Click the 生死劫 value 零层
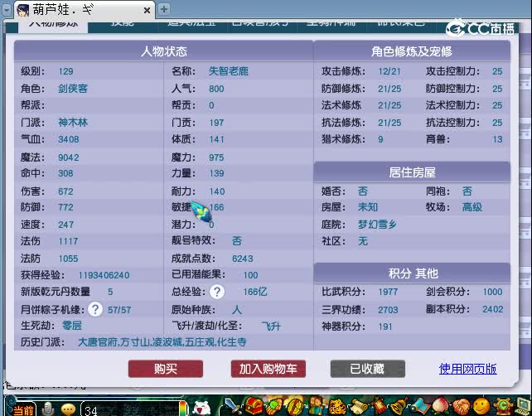The height and width of the screenshot is (416, 532). click(71, 326)
